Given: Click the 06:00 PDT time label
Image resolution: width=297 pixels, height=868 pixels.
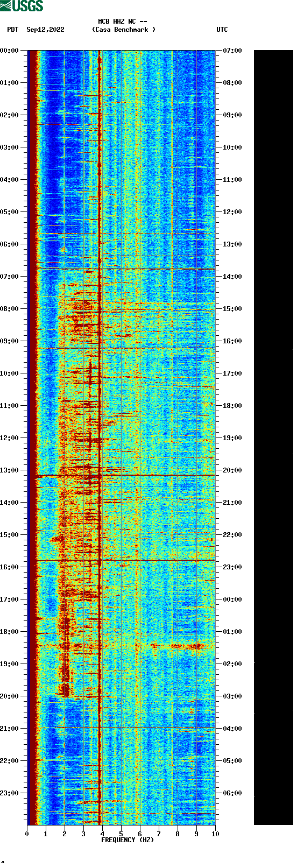Looking at the screenshot, I should (x=9, y=244).
